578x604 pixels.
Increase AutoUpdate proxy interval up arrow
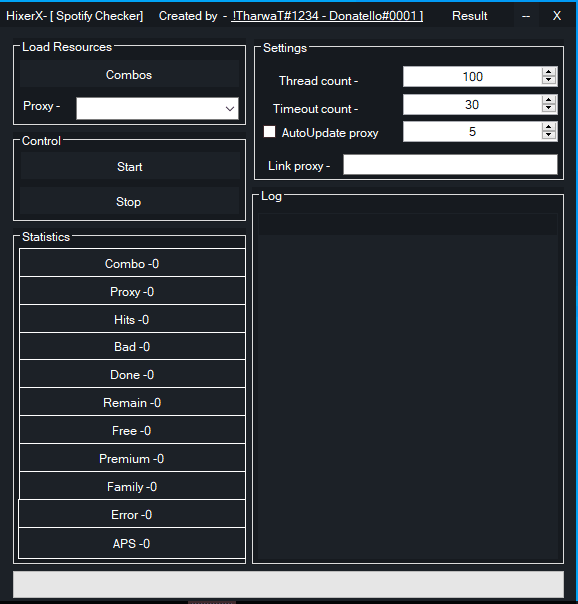tap(549, 127)
